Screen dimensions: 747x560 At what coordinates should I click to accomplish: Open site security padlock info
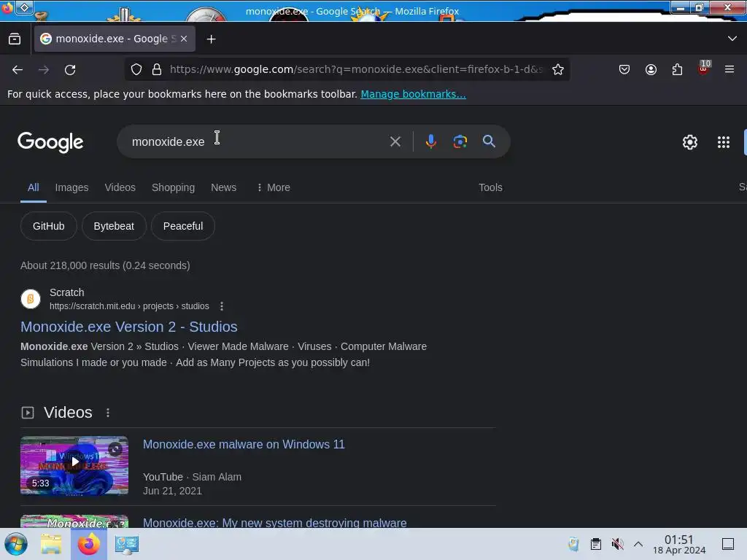[x=157, y=69]
